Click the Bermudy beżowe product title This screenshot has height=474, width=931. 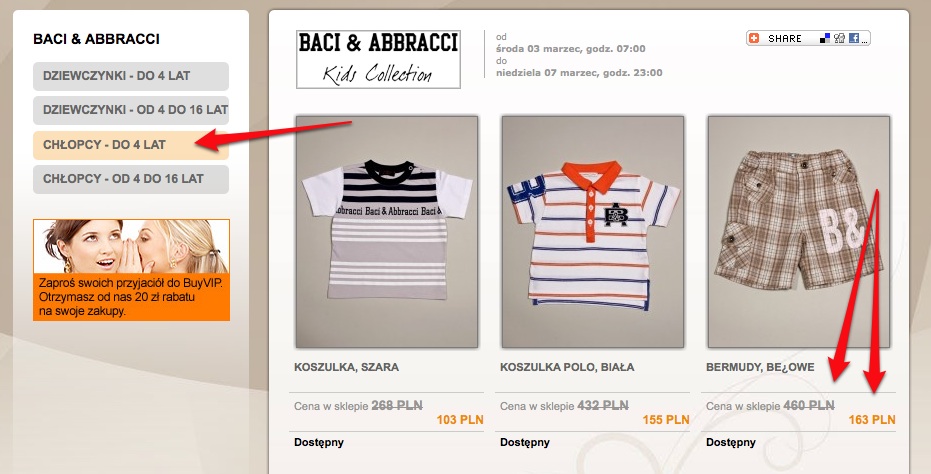[x=760, y=367]
